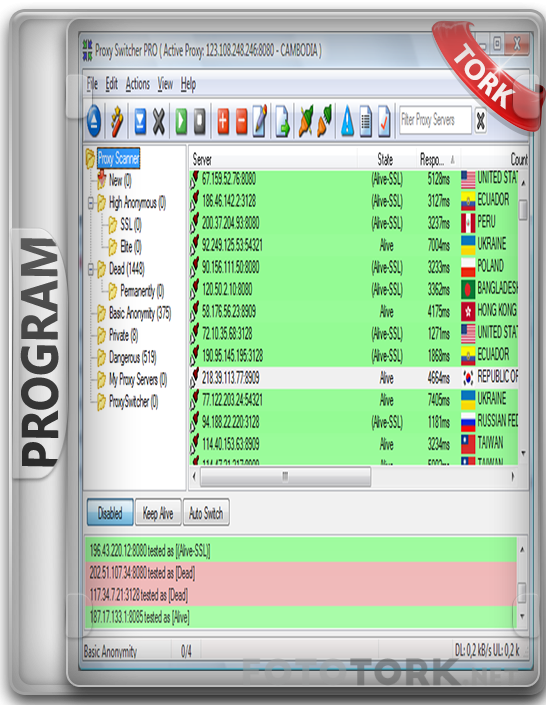Collapse the High Anonymous tree node
This screenshot has height=705, width=546.
pos(91,203)
